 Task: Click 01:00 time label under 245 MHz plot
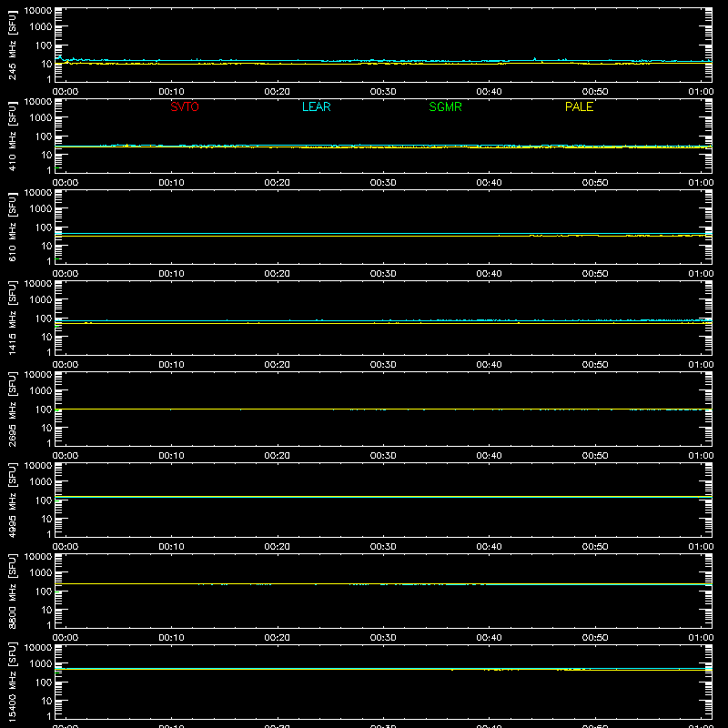701,92
